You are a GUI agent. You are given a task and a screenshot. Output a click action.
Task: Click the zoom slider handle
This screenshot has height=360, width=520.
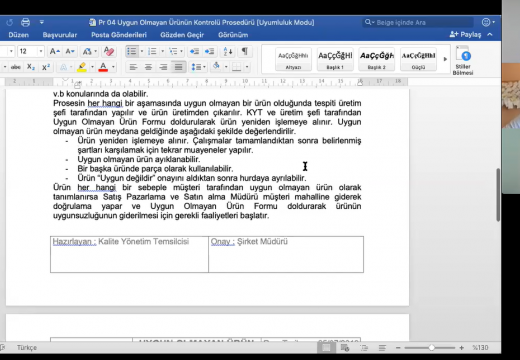click(x=431, y=348)
